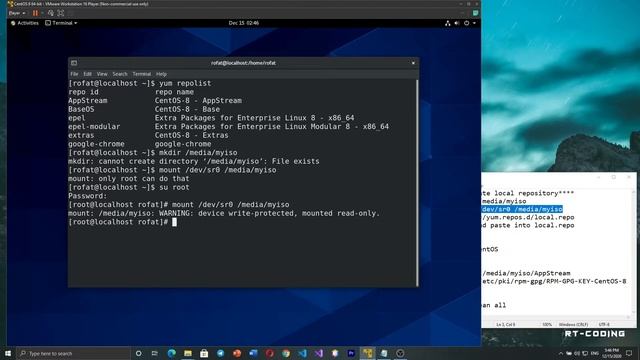Viewport: 640px width, 360px height.
Task: Open PowerPoint from the taskbar
Action: [237, 353]
